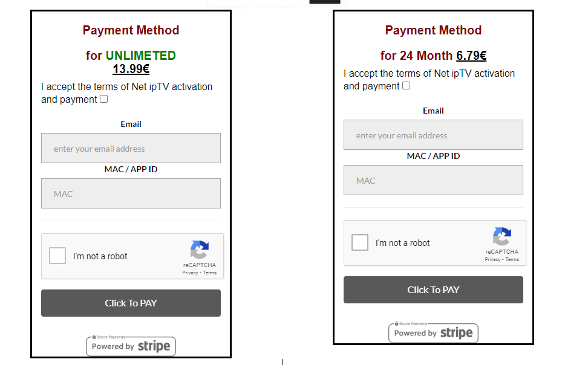Screen dimensions: 588x365
Task: Accept the Net ipTV terms for the 24 Month plan
Action: click(405, 85)
